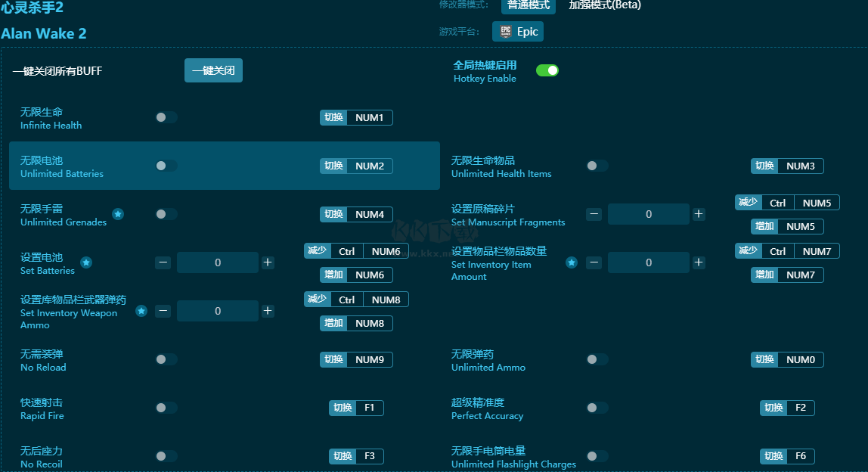Toggle the global Hotkey Enable switch
868x472 pixels.
point(547,70)
